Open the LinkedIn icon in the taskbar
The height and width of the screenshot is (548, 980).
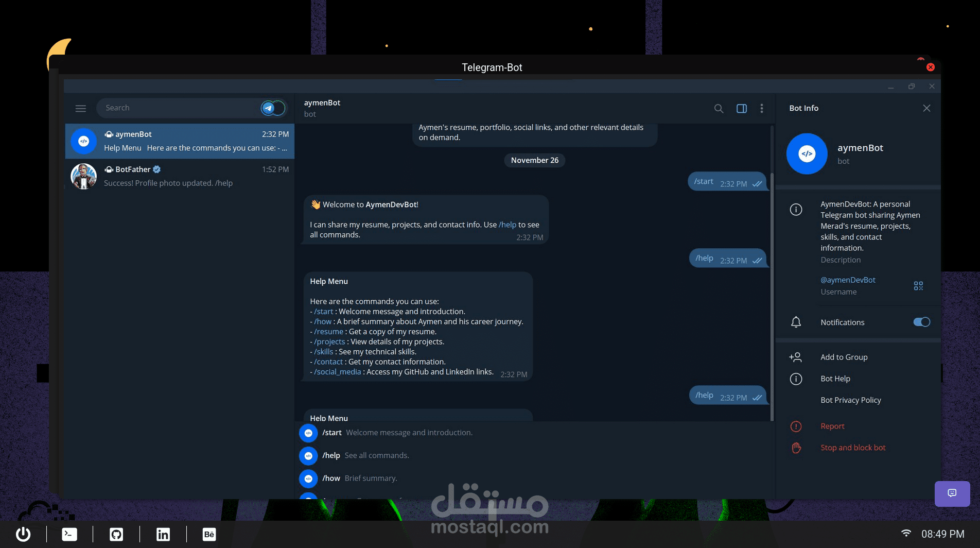click(163, 534)
